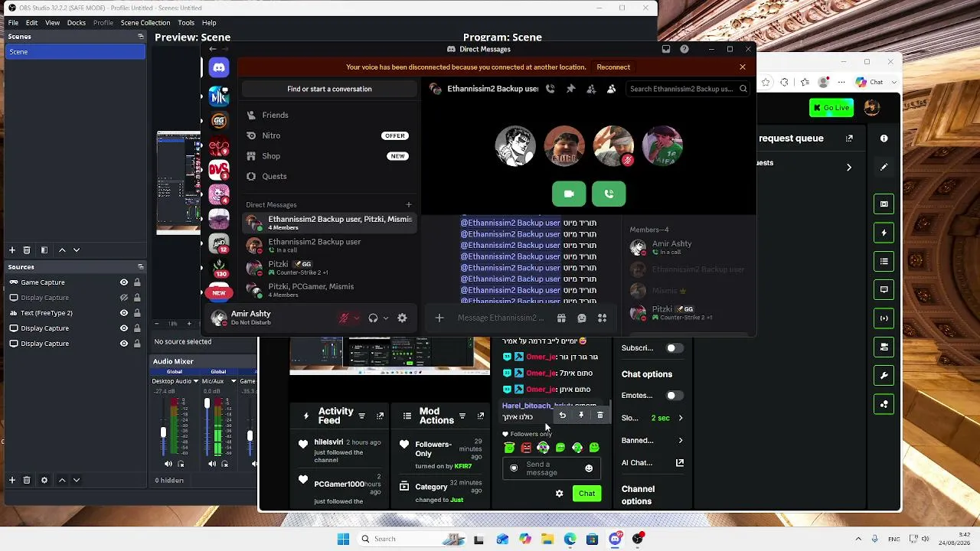The image size is (980, 551).
Task: Open Scene Collection menu in OBS
Action: coord(145,23)
